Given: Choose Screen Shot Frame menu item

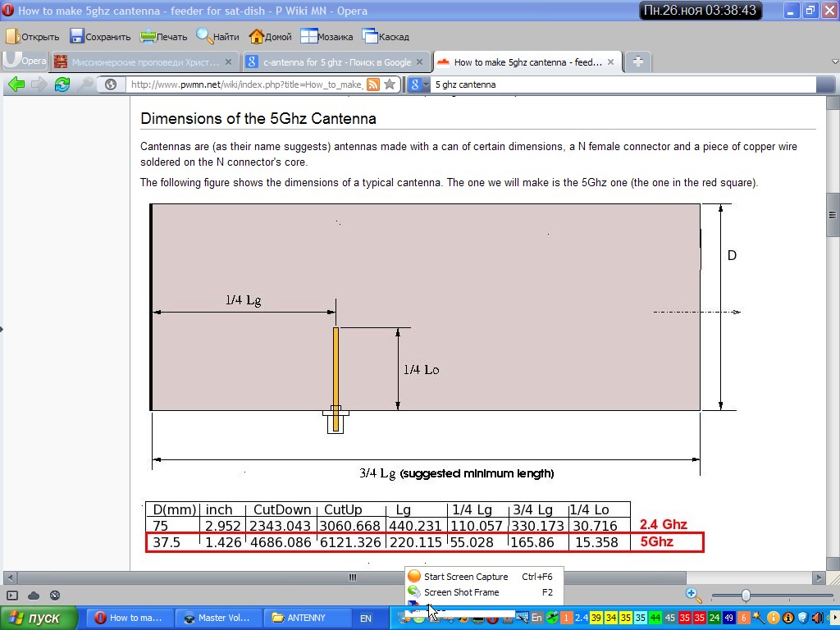Looking at the screenshot, I should click(x=461, y=592).
